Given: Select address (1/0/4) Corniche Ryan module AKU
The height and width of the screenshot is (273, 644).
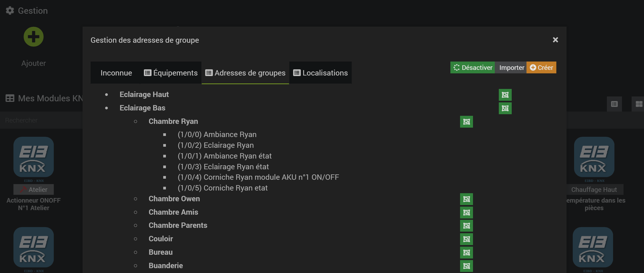Looking at the screenshot, I should (x=258, y=177).
